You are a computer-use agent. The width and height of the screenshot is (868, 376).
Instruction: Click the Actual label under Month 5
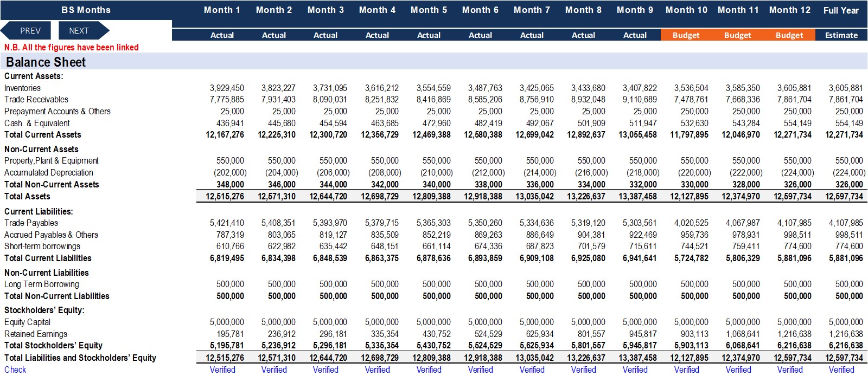pos(429,35)
